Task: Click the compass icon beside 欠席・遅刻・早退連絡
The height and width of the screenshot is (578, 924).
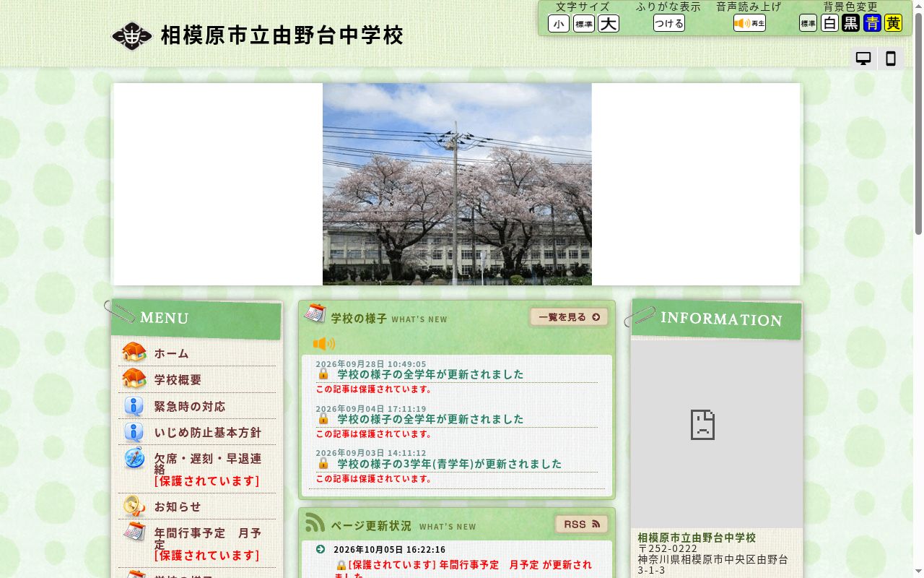Action: point(134,458)
